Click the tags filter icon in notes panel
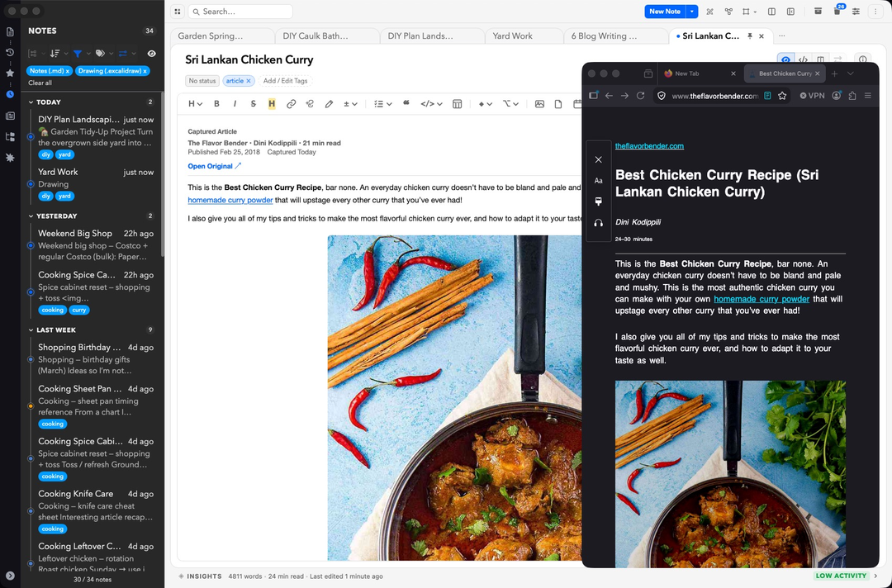Image resolution: width=892 pixels, height=588 pixels. tap(100, 54)
